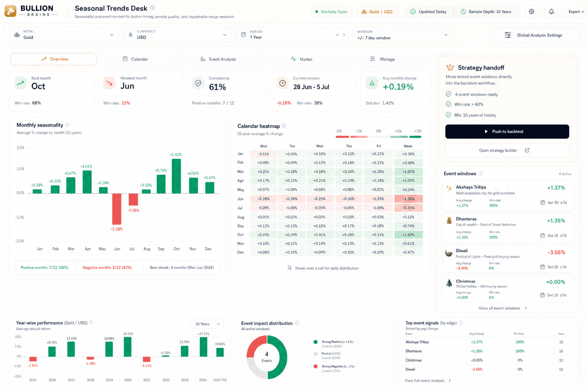588x392 pixels.
Task: Click info icon beside Event windows
Action: pyautogui.click(x=481, y=173)
